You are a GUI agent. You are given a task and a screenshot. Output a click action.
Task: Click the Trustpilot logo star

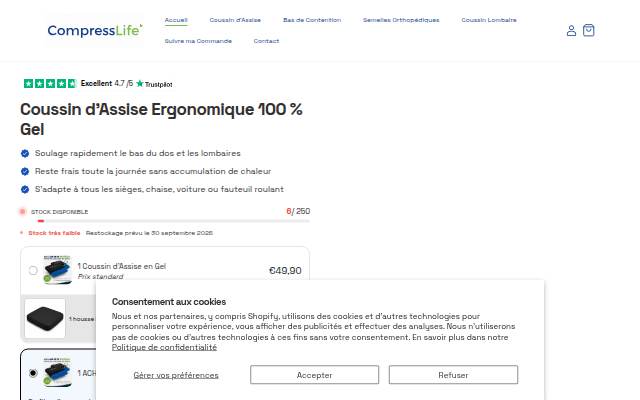pos(140,84)
